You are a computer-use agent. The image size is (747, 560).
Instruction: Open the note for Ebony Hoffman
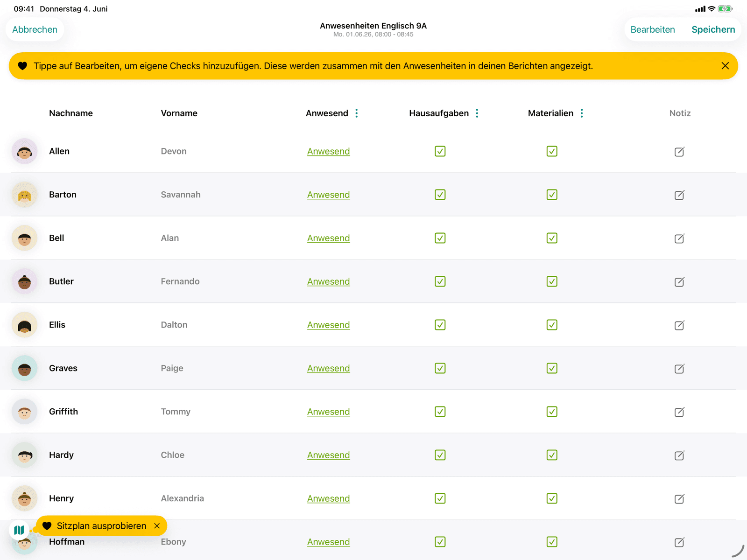(679, 542)
